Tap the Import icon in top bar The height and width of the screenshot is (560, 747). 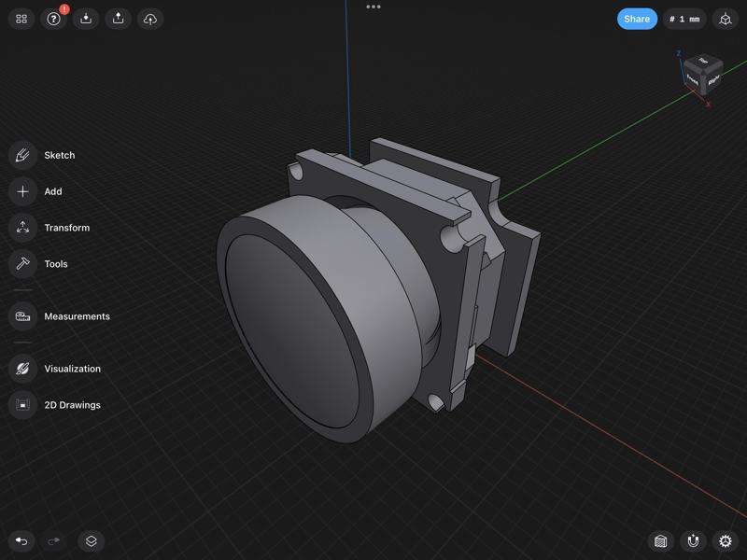click(86, 19)
